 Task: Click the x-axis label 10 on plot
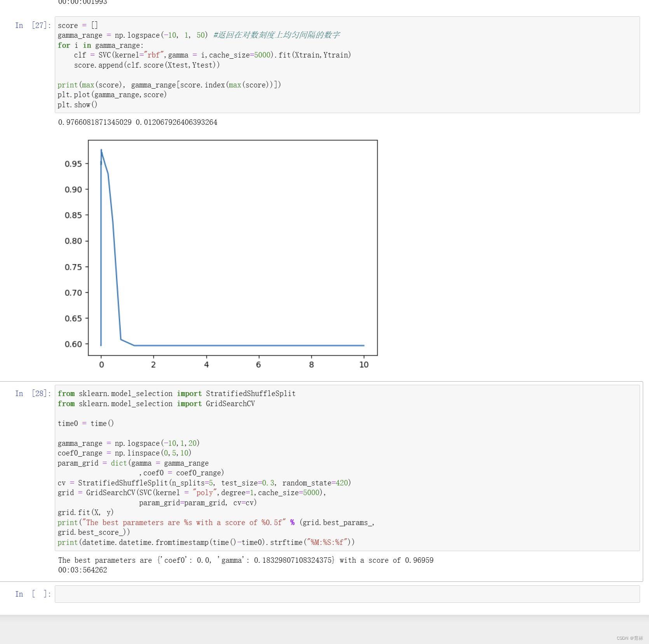coord(364,365)
